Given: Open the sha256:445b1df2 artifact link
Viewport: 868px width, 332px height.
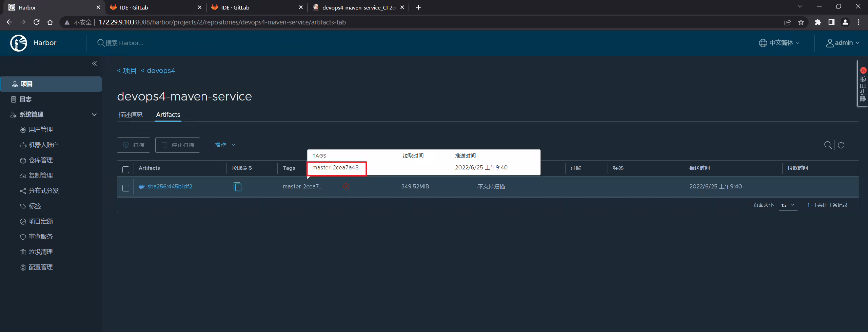Looking at the screenshot, I should click(x=170, y=186).
